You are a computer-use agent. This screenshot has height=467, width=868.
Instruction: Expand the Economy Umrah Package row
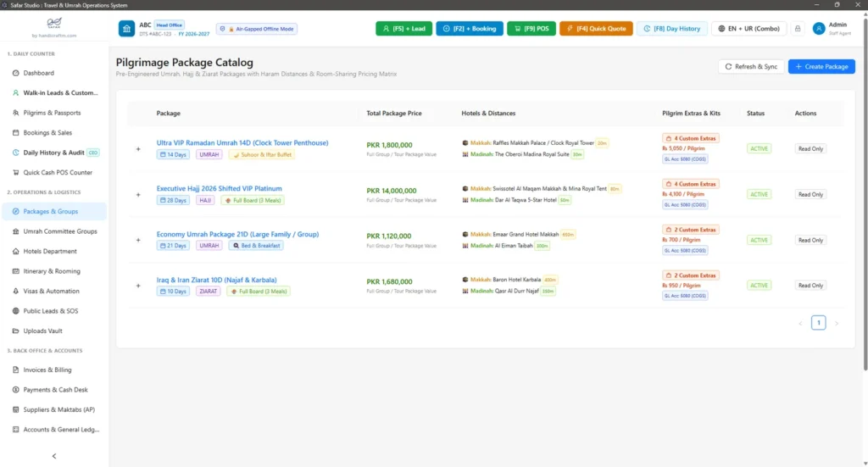[138, 240]
